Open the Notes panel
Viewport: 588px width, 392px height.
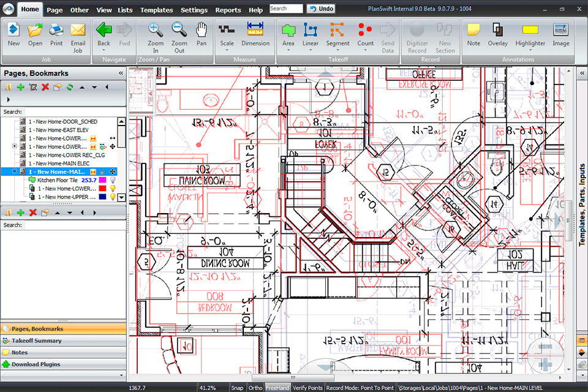click(63, 352)
